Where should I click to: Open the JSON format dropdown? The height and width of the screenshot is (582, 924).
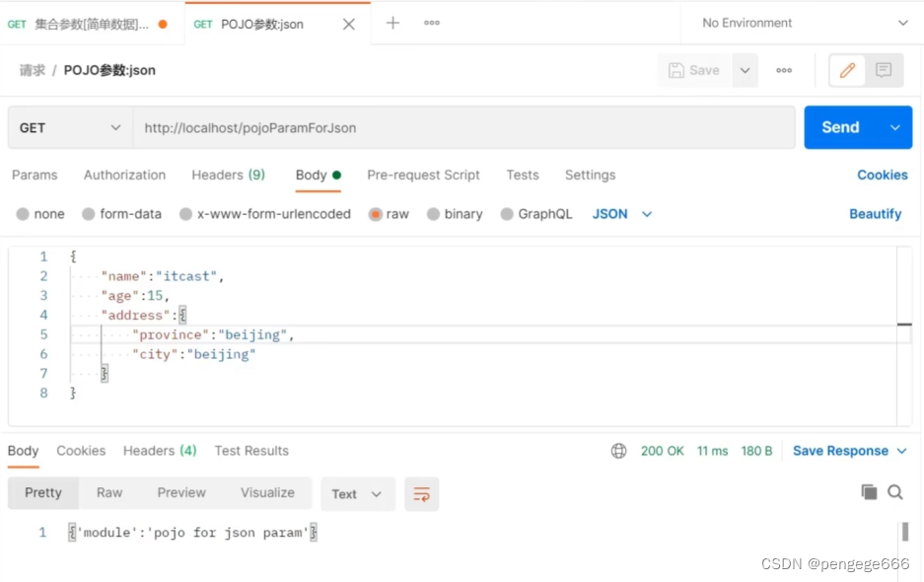(622, 214)
